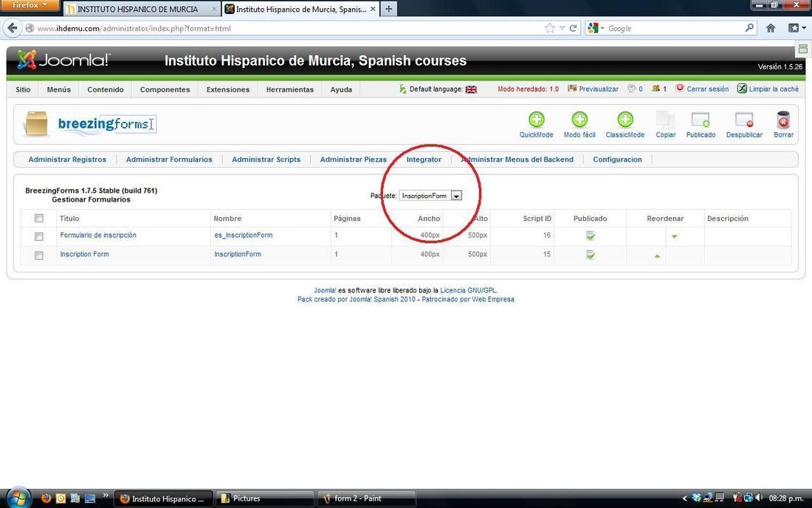Check the Formulario de inscripción row checkbox
Viewport: 812px width, 508px height.
point(39,236)
